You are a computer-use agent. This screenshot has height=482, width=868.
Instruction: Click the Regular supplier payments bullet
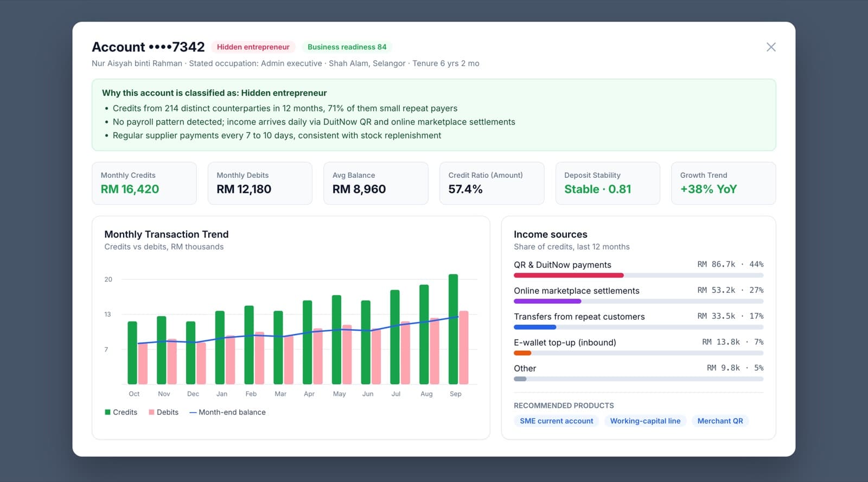(277, 136)
